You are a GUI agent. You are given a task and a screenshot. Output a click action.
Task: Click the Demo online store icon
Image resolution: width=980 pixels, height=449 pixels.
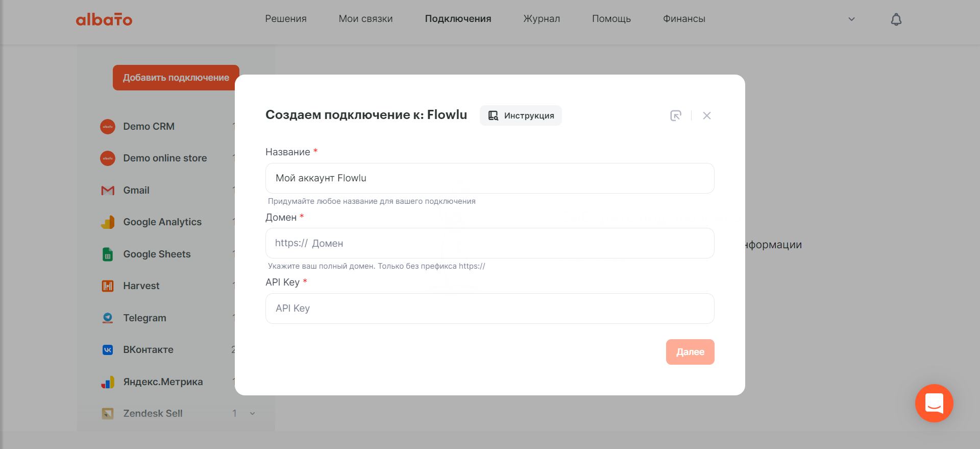(x=108, y=158)
